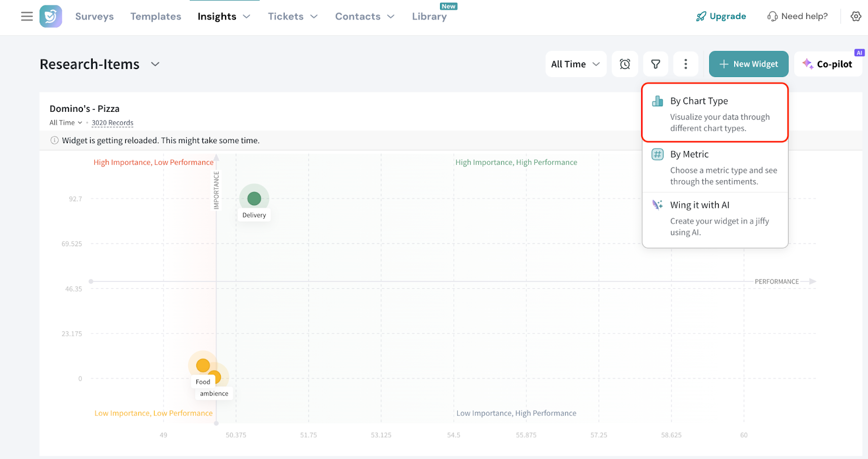Image resolution: width=868 pixels, height=459 pixels.
Task: Click the SurveySparrow logo icon
Action: 51,16
